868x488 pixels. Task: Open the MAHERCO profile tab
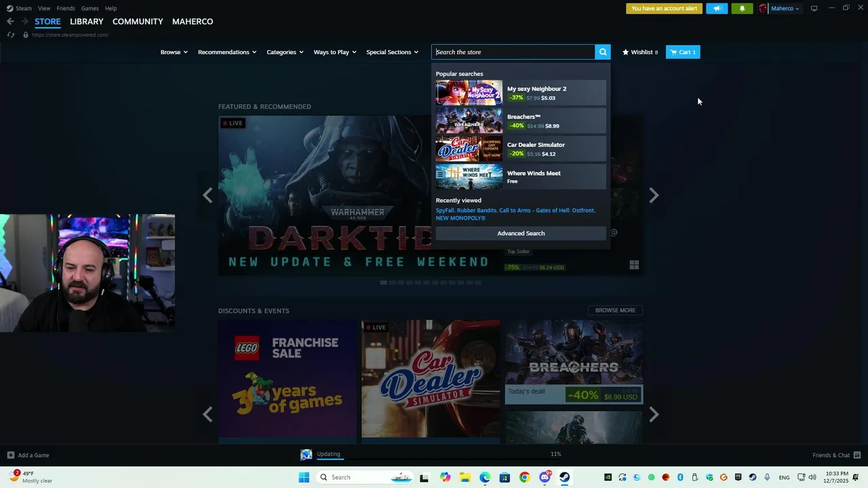pos(193,22)
